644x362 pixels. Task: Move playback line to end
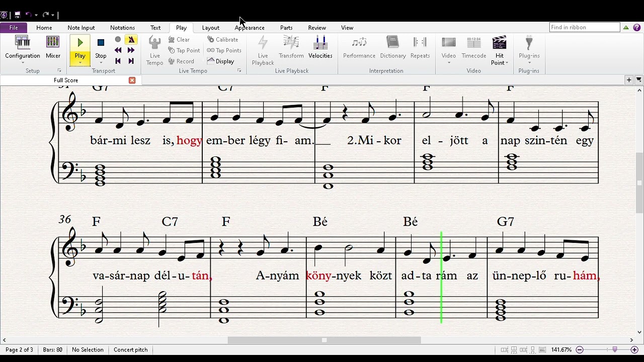click(x=131, y=61)
